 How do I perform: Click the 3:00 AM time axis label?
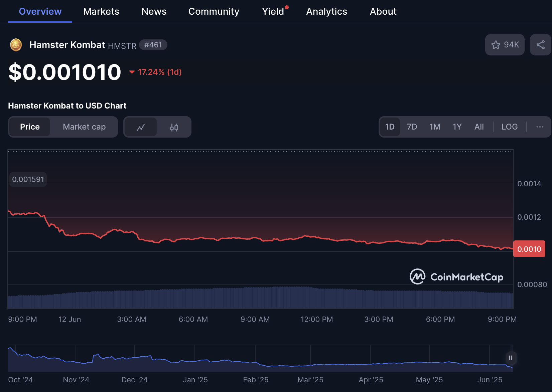click(x=132, y=319)
